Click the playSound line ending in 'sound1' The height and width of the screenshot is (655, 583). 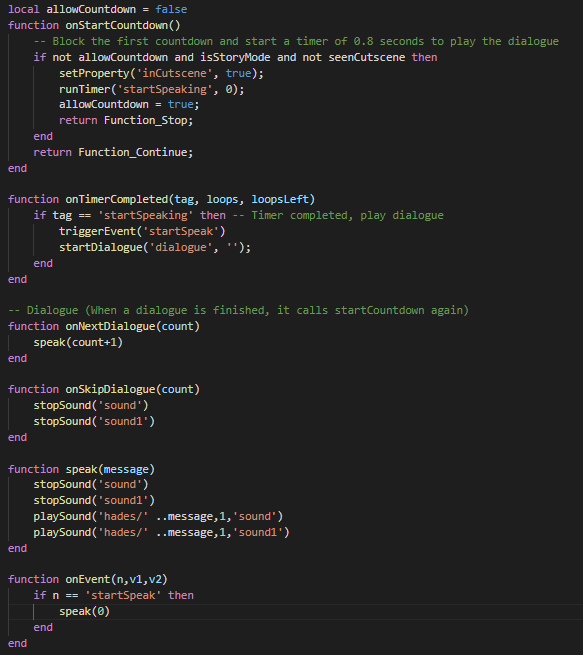162,532
